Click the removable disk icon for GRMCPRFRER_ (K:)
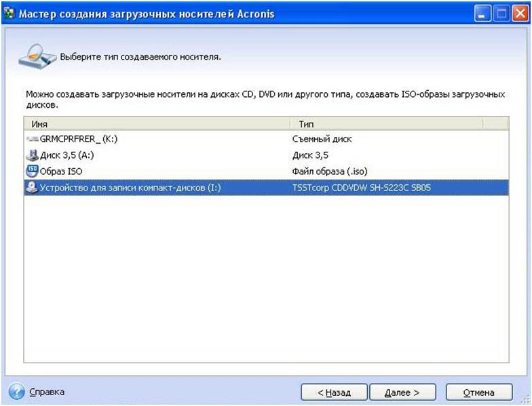 pyautogui.click(x=33, y=139)
